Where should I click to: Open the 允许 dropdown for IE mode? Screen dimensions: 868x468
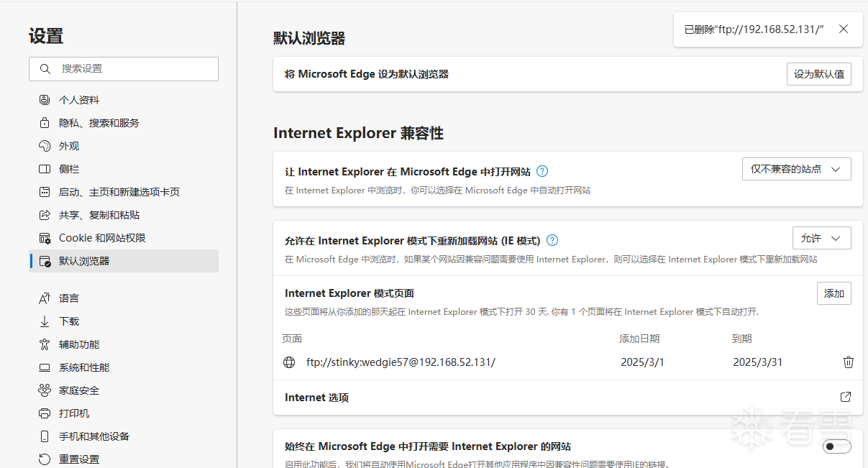coord(822,238)
